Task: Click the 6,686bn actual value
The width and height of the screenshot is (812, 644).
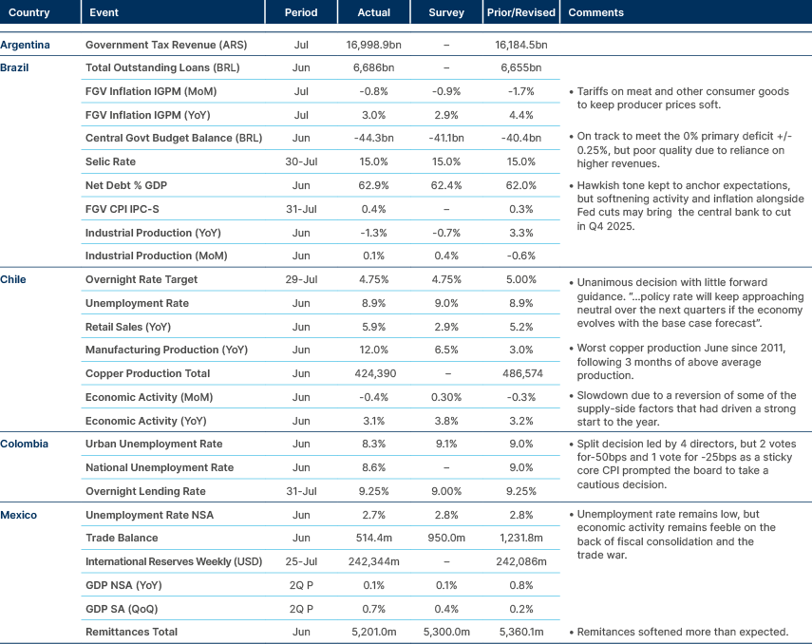Action: point(374,67)
